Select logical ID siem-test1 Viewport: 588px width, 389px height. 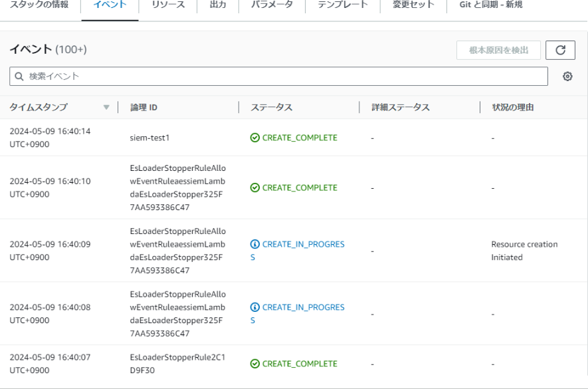149,138
